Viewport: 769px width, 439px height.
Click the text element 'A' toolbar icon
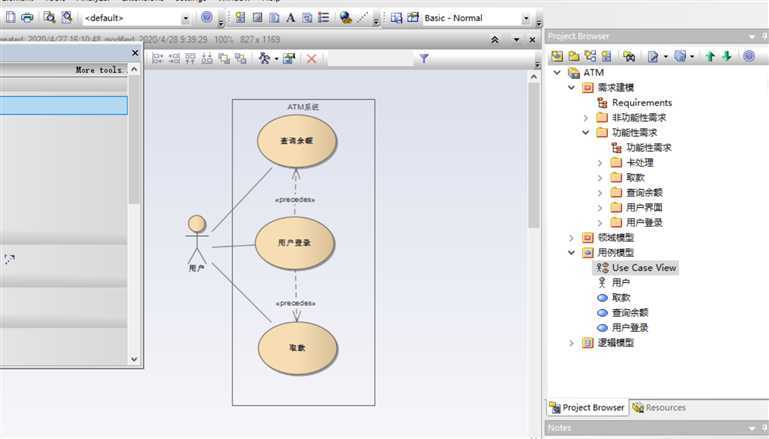tap(290, 18)
